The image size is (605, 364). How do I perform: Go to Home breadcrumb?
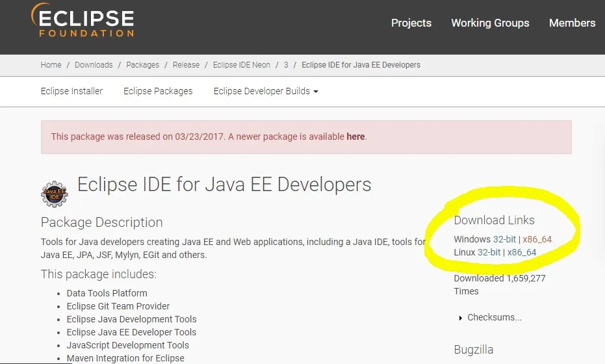pos(51,65)
